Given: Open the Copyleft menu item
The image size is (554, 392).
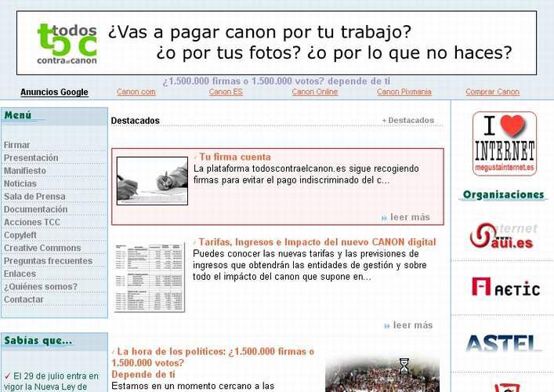Looking at the screenshot, I should pos(20,235).
